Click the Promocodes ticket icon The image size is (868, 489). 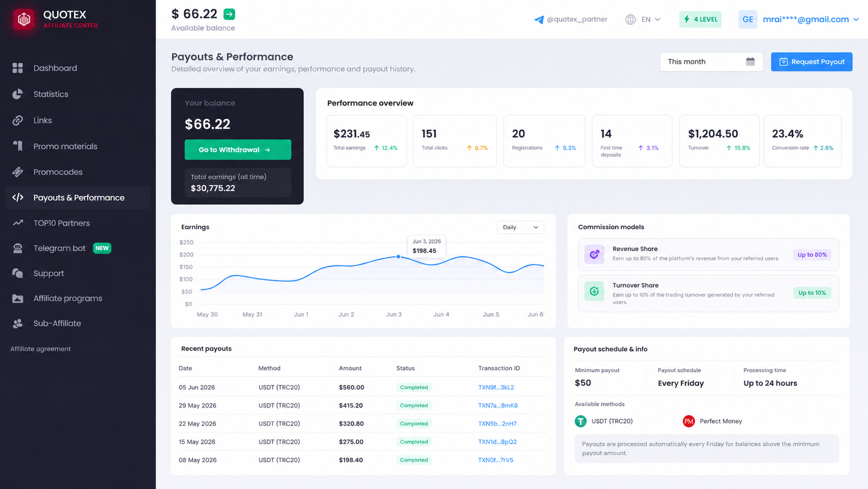[x=18, y=172]
